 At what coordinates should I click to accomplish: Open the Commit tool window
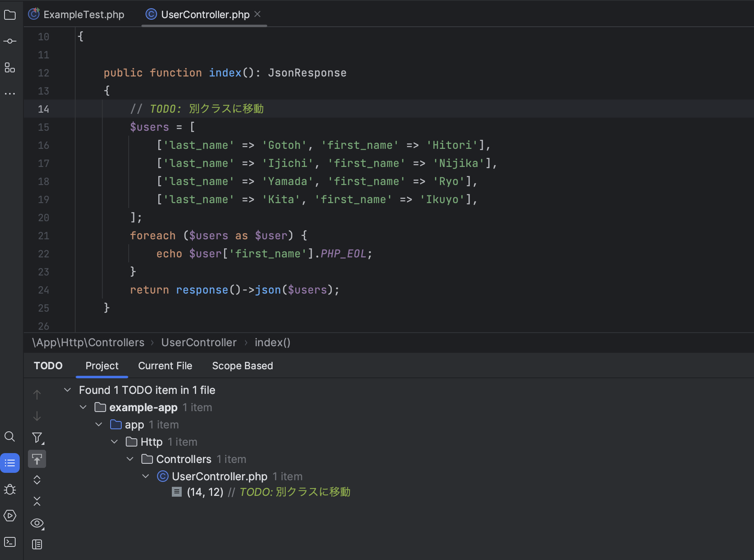[x=10, y=41]
